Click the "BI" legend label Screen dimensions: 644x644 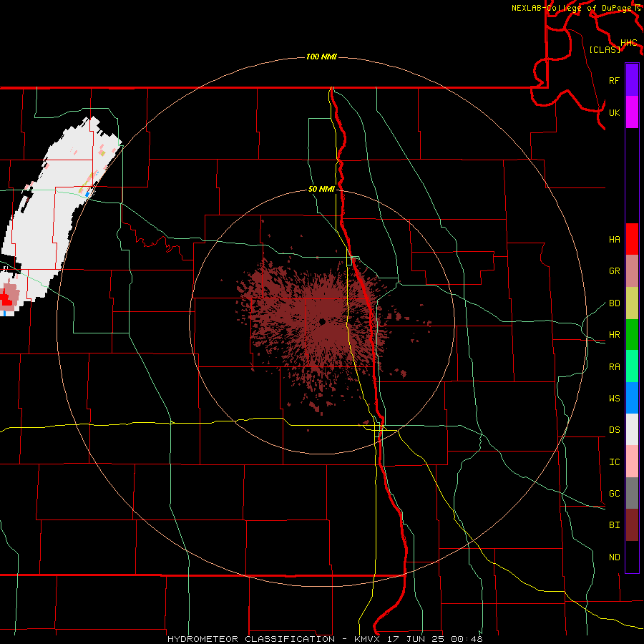(614, 525)
